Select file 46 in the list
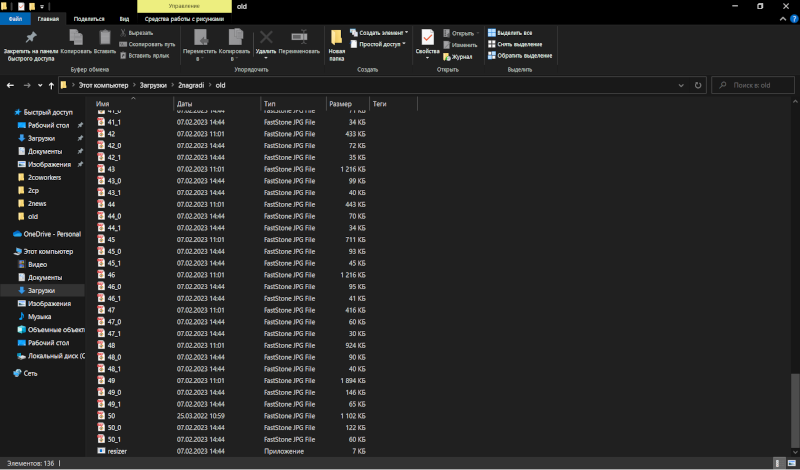 point(111,275)
